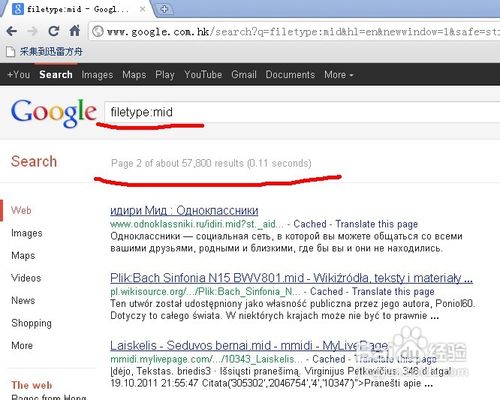The image size is (500, 400).
Task: Click the www.odnoklassniki.ru green URL text
Action: (197, 224)
